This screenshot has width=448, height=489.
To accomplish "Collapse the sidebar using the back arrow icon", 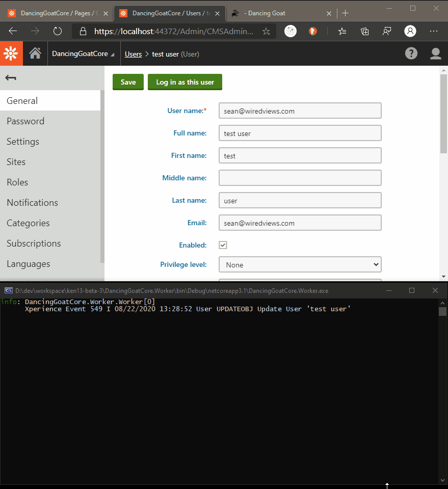I will pos(11,77).
